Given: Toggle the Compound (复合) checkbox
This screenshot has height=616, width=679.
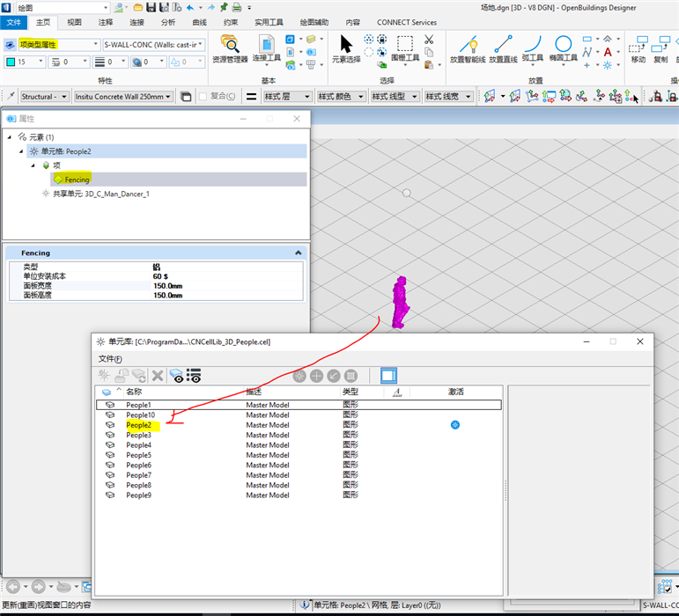Looking at the screenshot, I should tap(203, 97).
